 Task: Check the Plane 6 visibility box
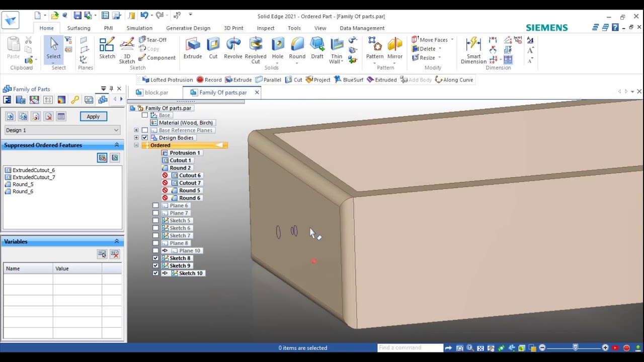[155, 206]
